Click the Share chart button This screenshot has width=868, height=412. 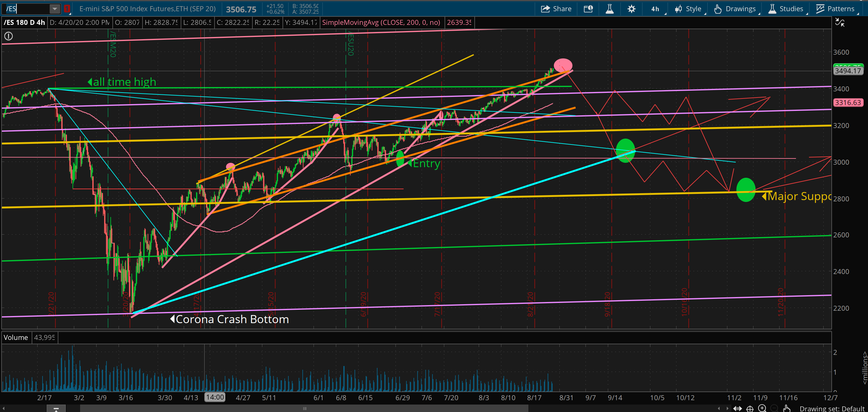pos(556,9)
